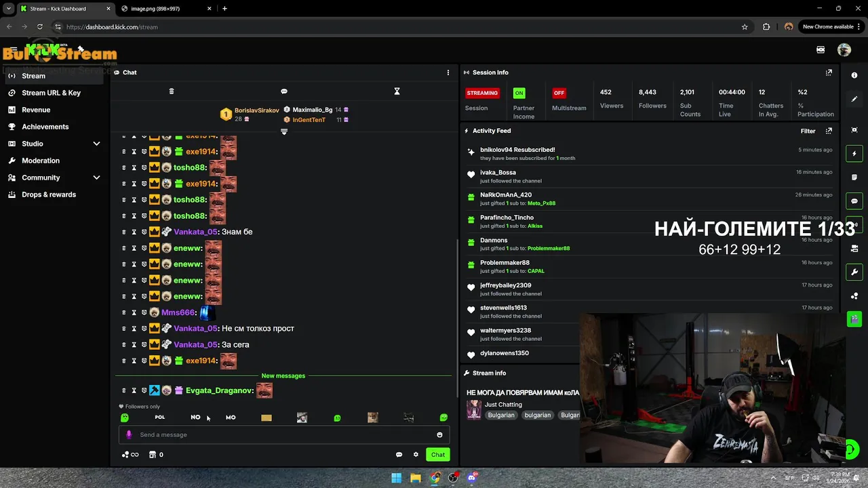Screen dimensions: 868x488
Task: Insert the yellow rectangle emote
Action: (267, 418)
